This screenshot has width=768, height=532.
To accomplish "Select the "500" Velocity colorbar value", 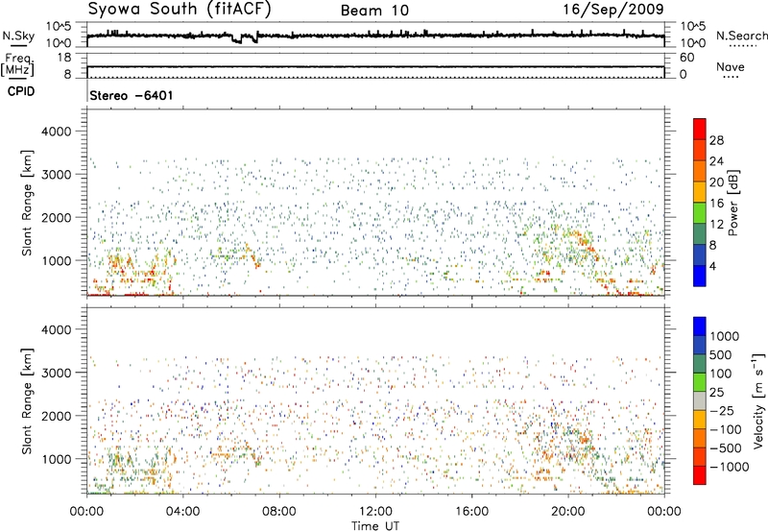I will (x=722, y=354).
